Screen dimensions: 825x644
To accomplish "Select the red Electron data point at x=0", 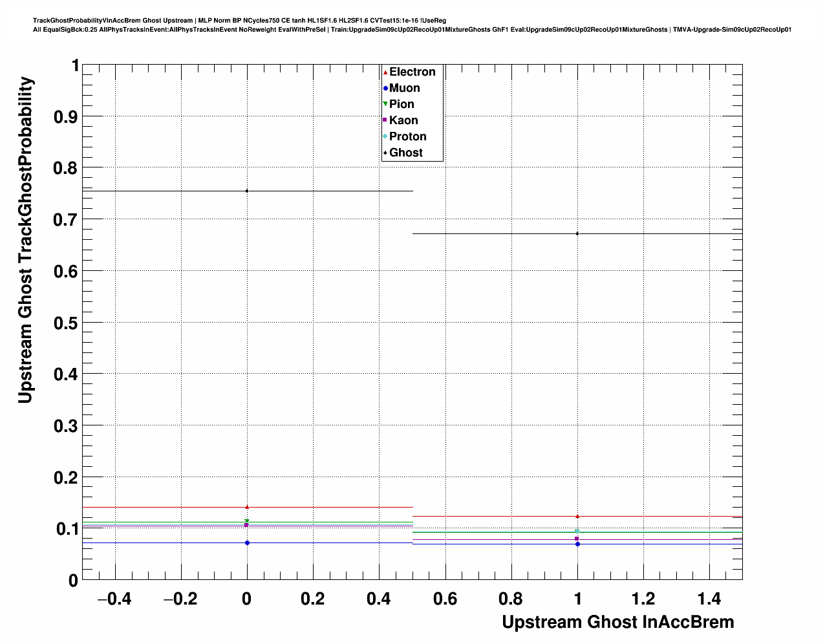I will tap(247, 507).
